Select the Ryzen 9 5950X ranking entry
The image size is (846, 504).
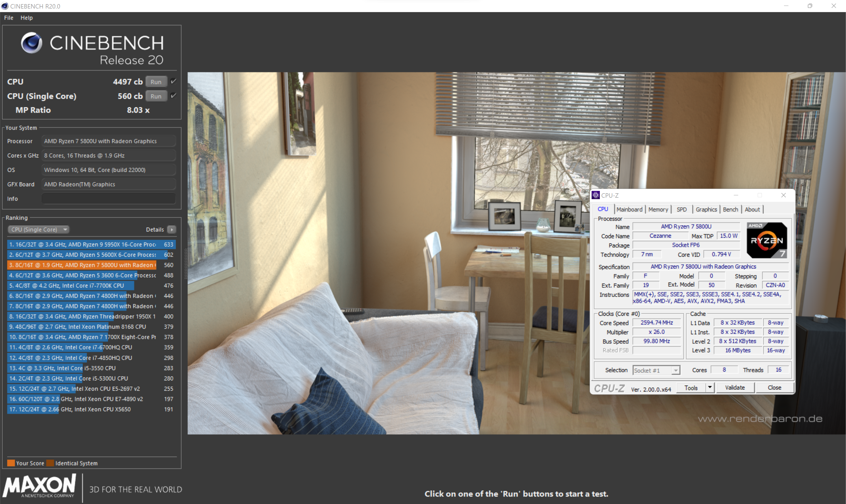pos(91,244)
